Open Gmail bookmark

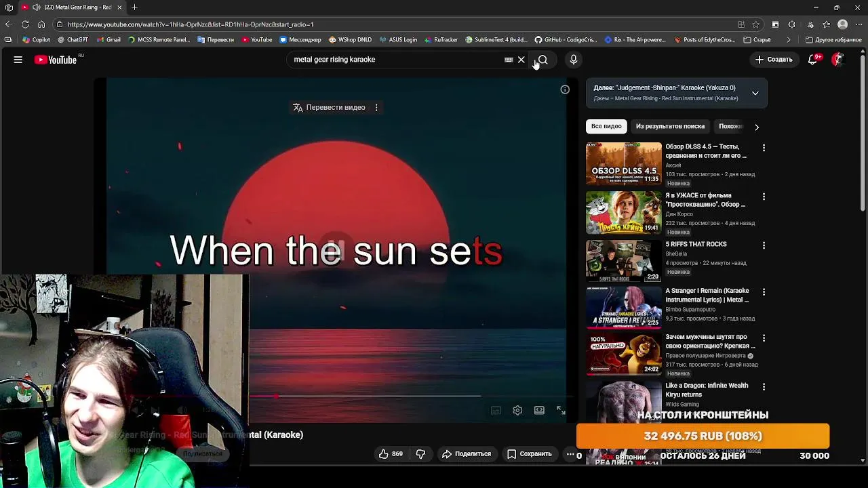click(108, 40)
